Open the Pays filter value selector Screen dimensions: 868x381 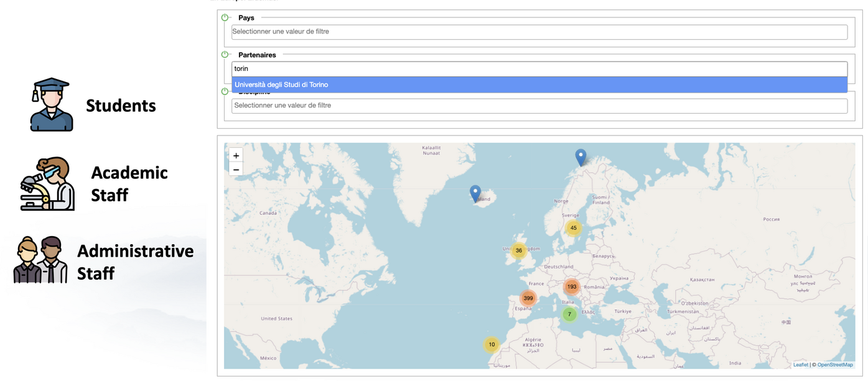point(539,32)
